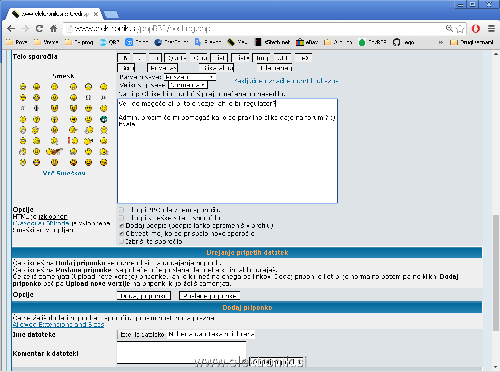The height and width of the screenshot is (372, 500).
Task: Click the Poslane priponke button
Action: 209,296
